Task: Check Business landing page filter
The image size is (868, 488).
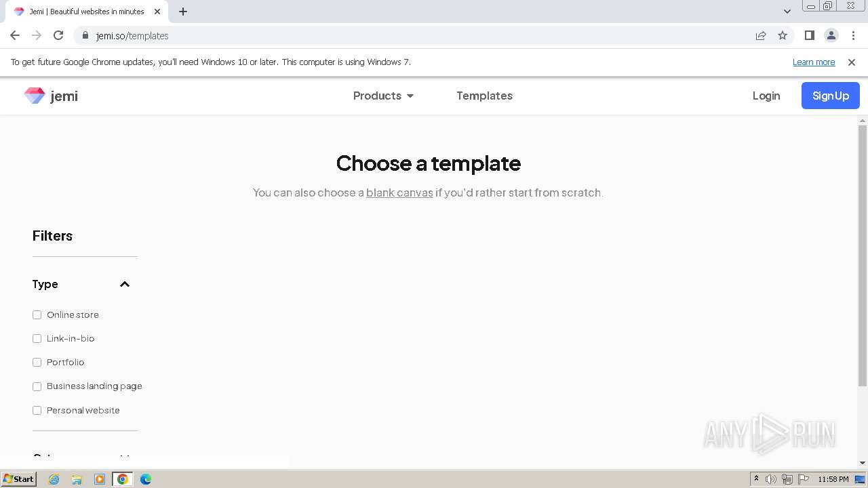Action: pyautogui.click(x=37, y=386)
